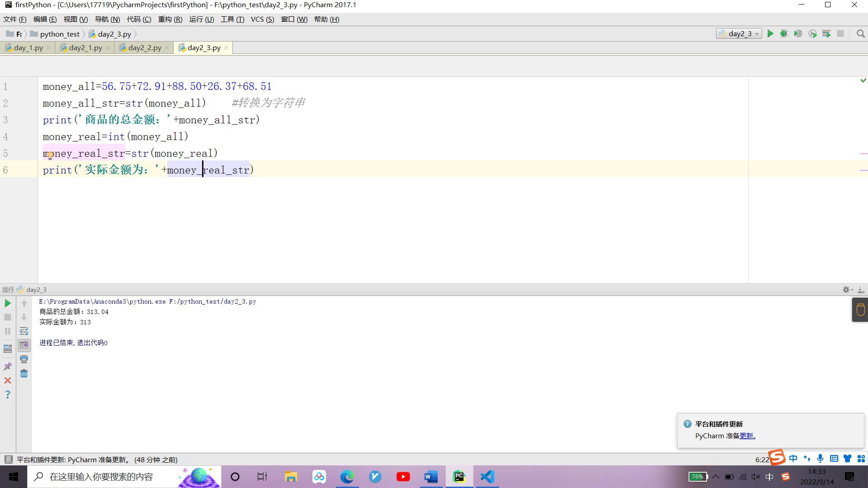Toggle scroll to end in console
This screenshot has width=868, height=488.
click(24, 345)
